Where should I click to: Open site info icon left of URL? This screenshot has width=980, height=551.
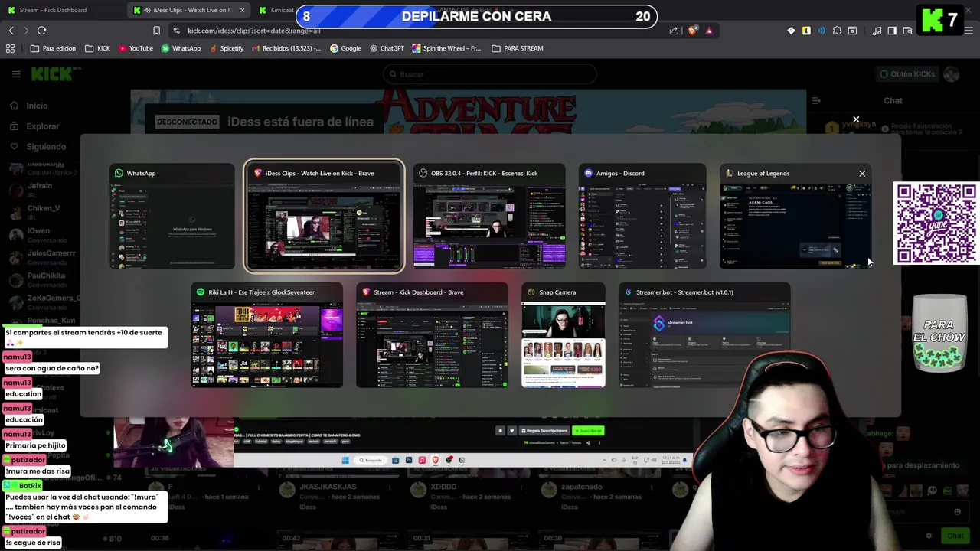point(177,31)
